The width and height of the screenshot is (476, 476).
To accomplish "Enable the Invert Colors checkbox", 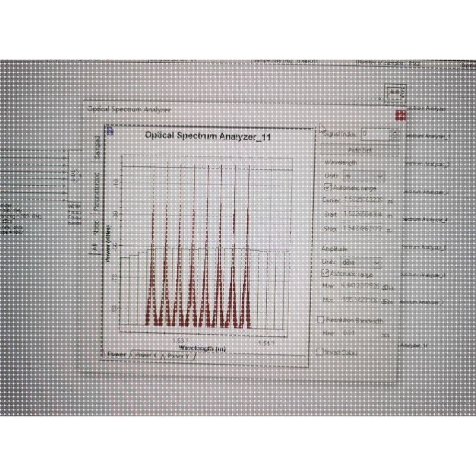I will point(320,352).
